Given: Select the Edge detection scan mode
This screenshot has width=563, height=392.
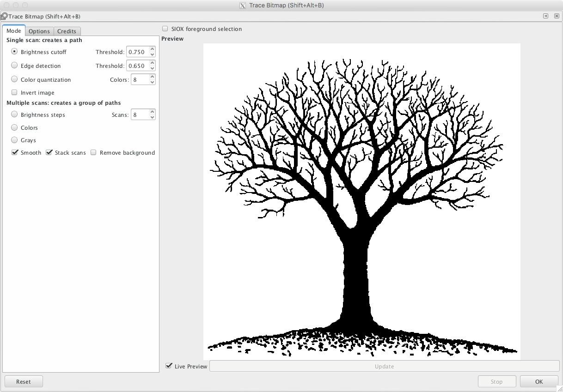Looking at the screenshot, I should [x=14, y=65].
